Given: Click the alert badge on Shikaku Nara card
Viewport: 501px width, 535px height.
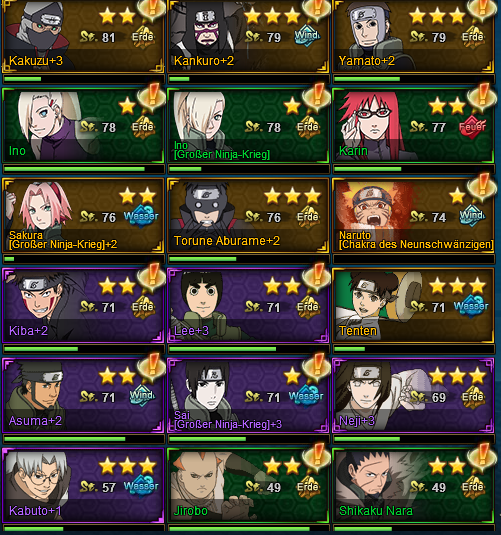Looking at the screenshot, I should [482, 457].
